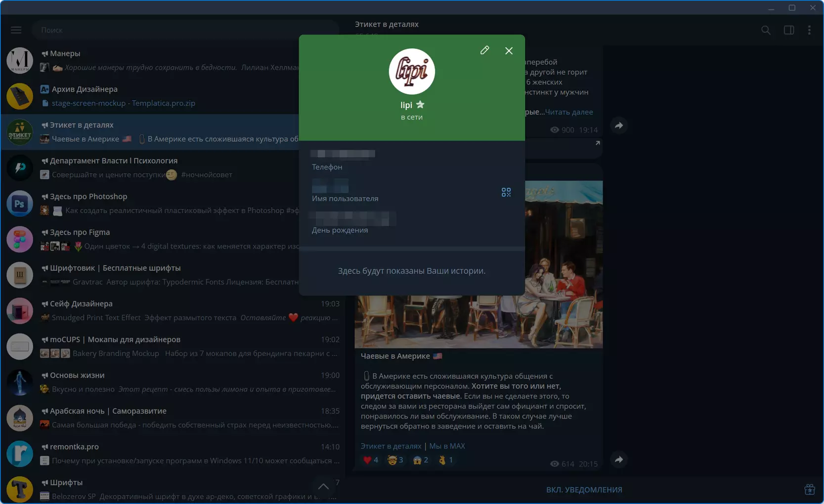This screenshot has height=504, width=824.
Task: Open the Шрифты channel
Action: 172,489
